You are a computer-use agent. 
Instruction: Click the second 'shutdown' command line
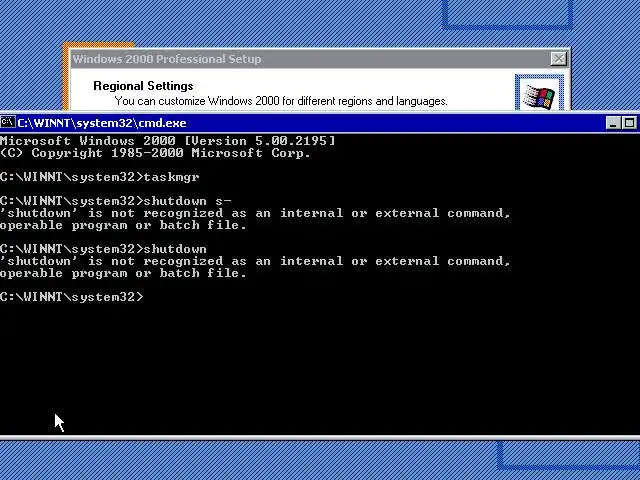click(103, 249)
